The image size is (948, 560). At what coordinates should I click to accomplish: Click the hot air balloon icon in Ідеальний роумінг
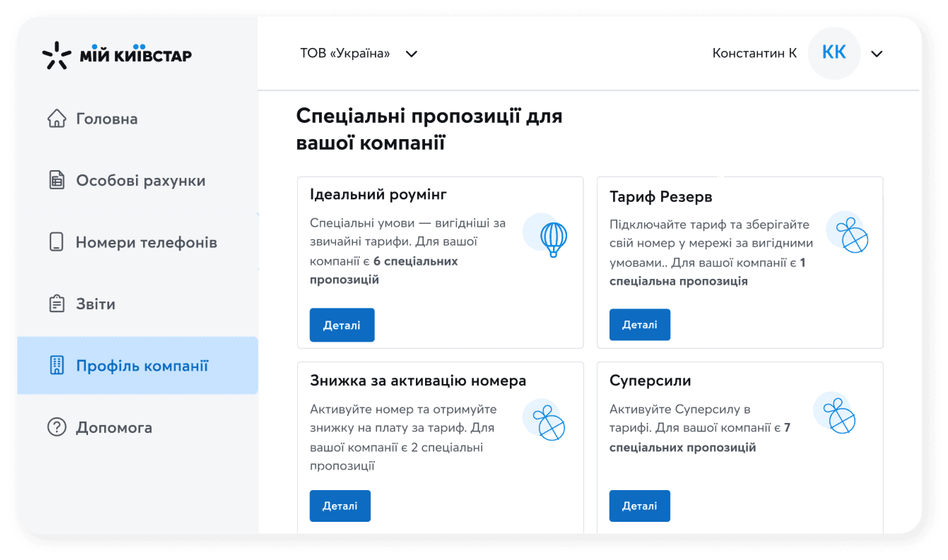tap(554, 240)
